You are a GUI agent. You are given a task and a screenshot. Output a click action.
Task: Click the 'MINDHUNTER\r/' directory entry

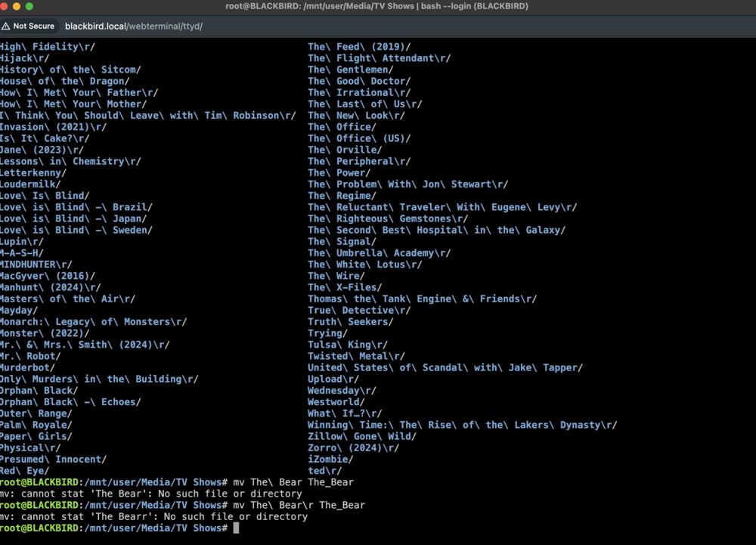(36, 265)
